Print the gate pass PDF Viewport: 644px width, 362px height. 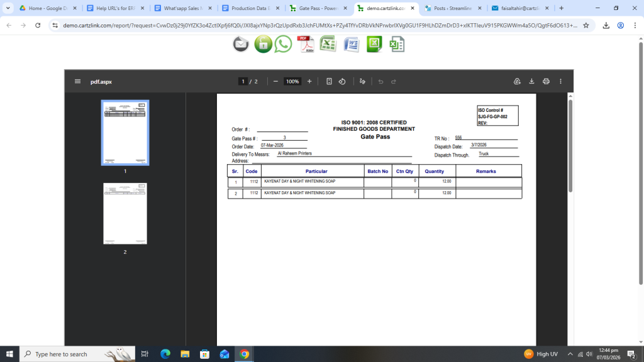point(546,82)
